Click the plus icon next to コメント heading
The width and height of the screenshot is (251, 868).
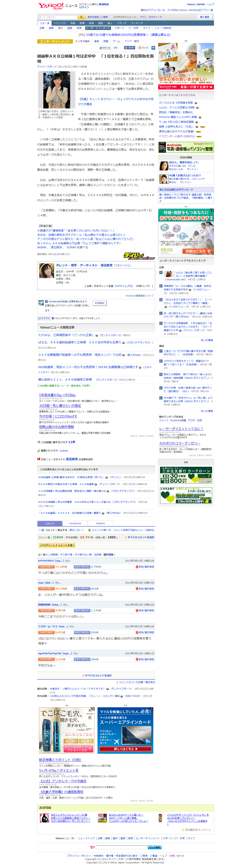click(x=39, y=530)
